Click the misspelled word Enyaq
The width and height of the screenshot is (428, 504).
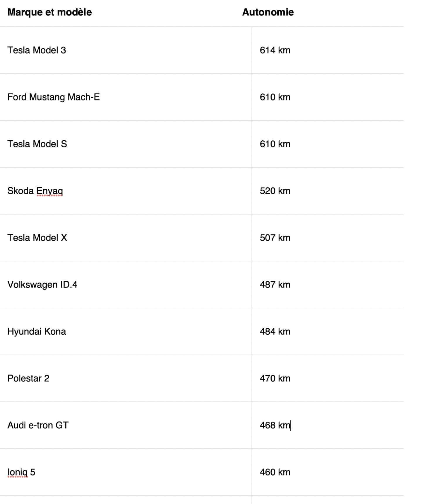point(49,191)
